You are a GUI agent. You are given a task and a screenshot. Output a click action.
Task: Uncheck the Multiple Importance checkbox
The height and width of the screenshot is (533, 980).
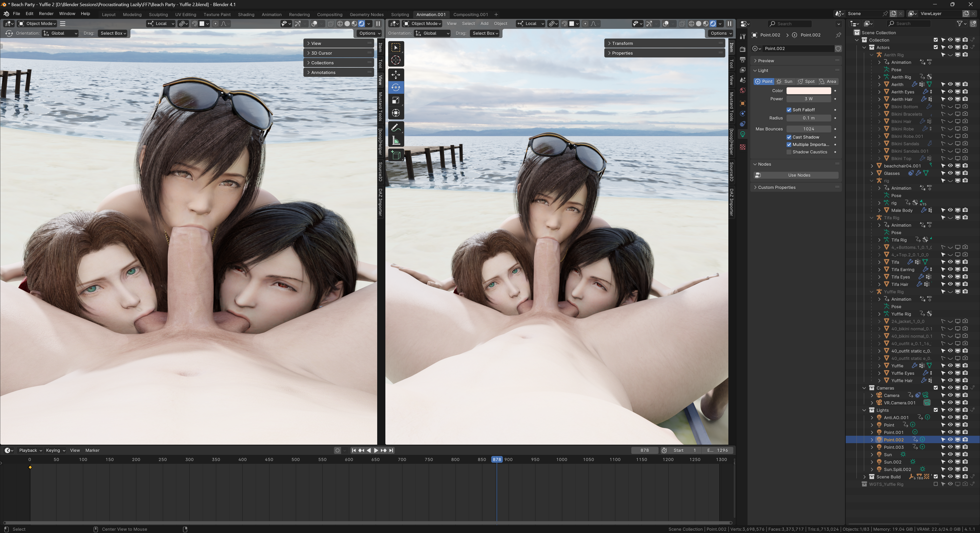(789, 144)
